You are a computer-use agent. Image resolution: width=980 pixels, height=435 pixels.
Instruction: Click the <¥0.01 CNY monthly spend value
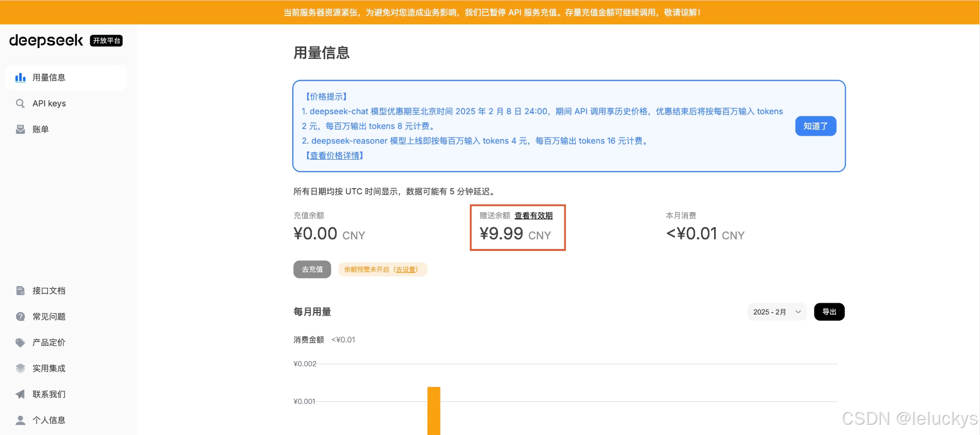click(705, 234)
